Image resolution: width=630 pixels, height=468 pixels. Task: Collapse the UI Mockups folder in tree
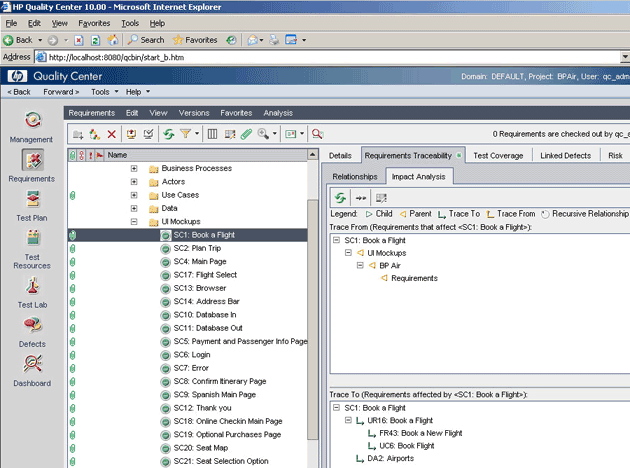click(134, 220)
